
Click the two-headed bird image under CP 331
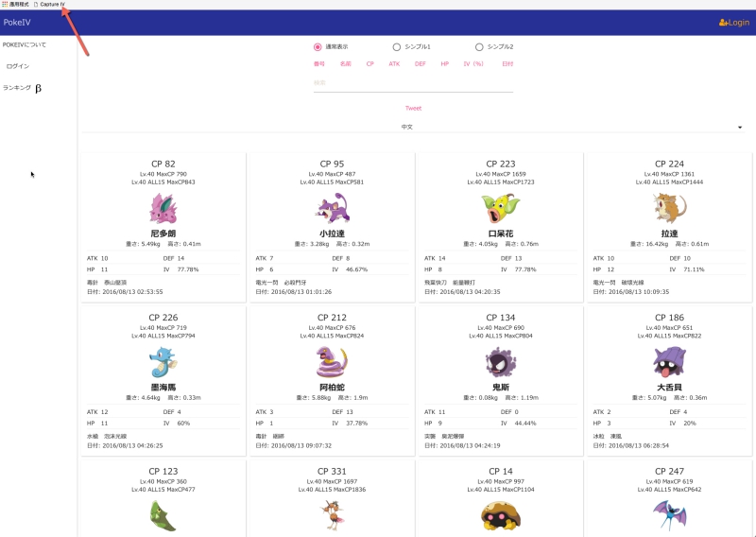click(333, 516)
